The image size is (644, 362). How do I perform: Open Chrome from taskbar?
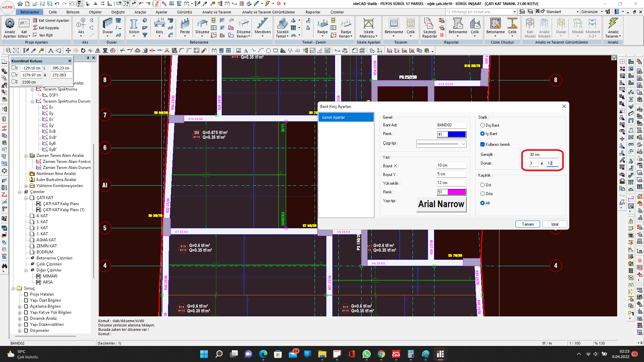click(381, 354)
